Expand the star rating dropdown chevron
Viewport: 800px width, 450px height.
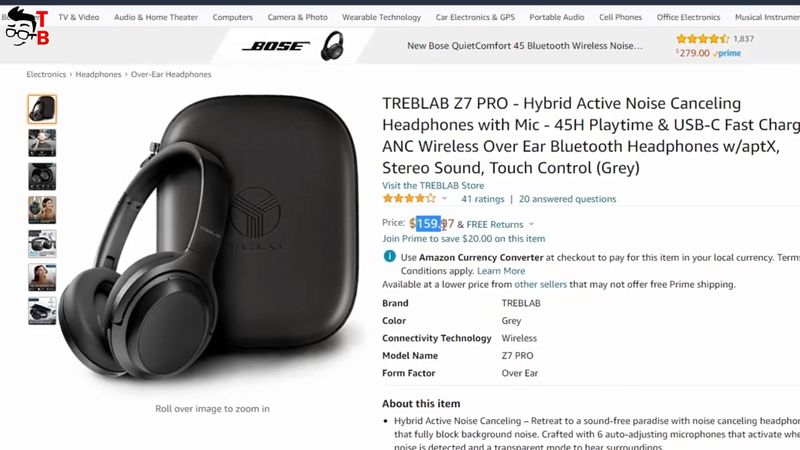(444, 198)
